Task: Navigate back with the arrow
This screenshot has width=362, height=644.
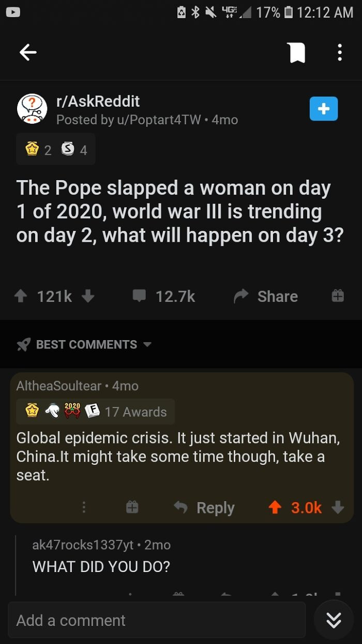Action: [28, 52]
